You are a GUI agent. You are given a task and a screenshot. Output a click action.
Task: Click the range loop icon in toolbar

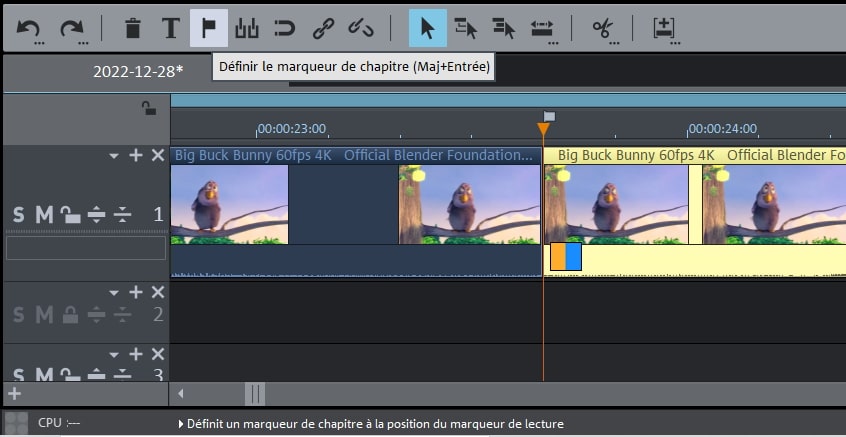284,28
